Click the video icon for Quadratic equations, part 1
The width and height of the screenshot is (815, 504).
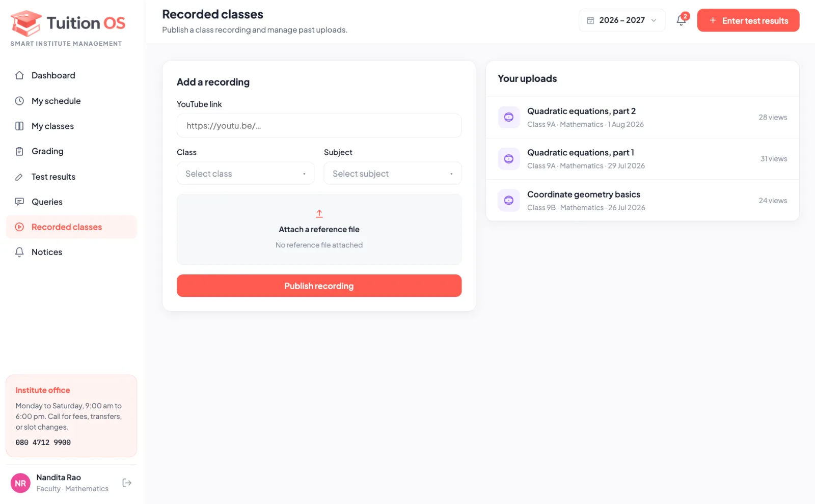tap(509, 159)
